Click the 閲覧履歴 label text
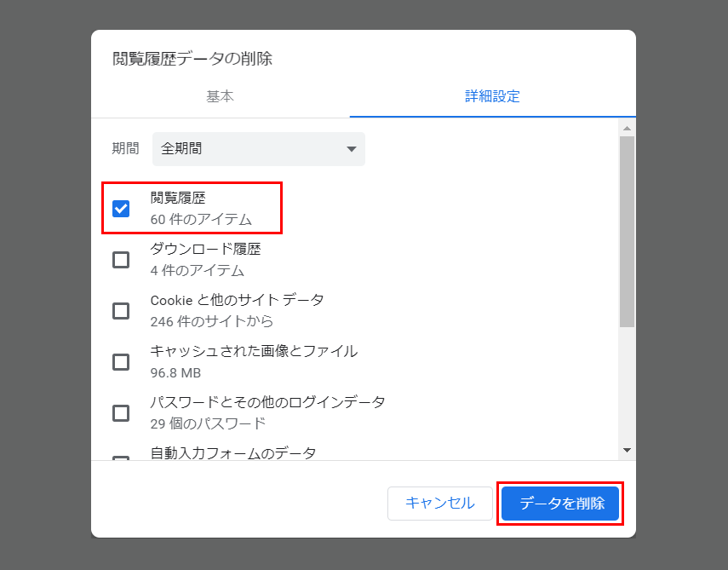The width and height of the screenshot is (728, 570). click(x=178, y=198)
